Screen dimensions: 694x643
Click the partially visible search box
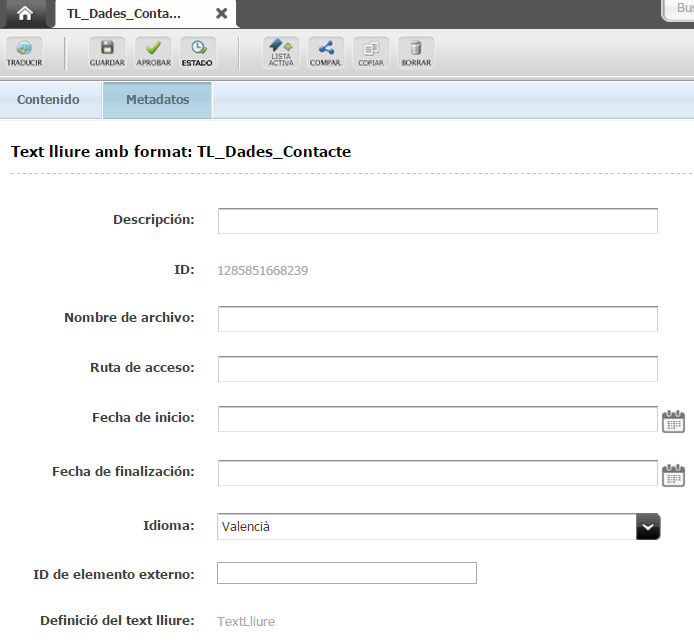678,9
